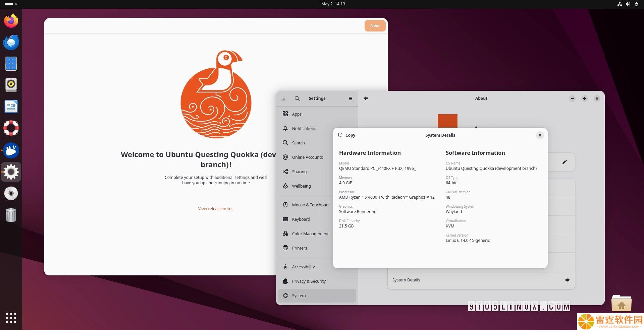Click the Settings gear in the dock
Viewport: 644px width, 330px height.
pyautogui.click(x=11, y=172)
